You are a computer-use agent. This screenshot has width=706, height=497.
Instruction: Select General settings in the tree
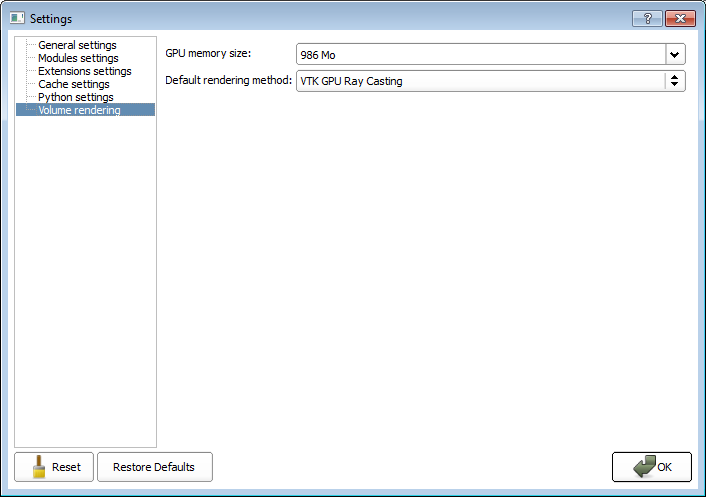tap(77, 45)
